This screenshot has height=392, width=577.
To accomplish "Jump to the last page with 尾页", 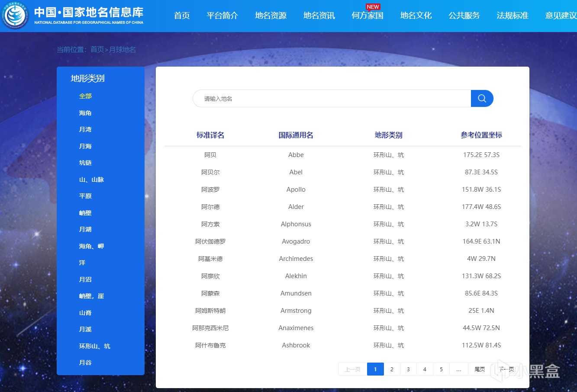I will (480, 369).
